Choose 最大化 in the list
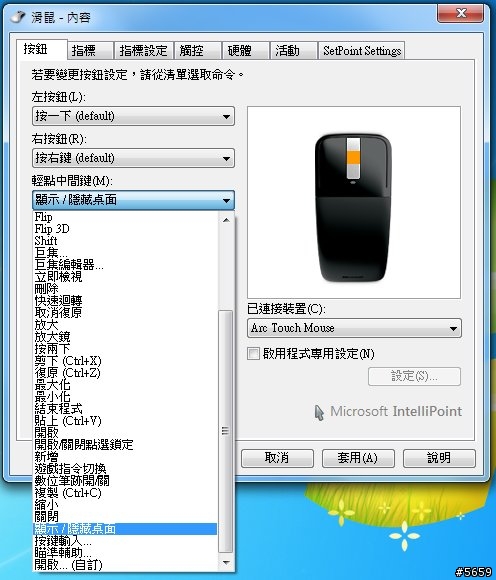The width and height of the screenshot is (496, 580). (x=125, y=385)
